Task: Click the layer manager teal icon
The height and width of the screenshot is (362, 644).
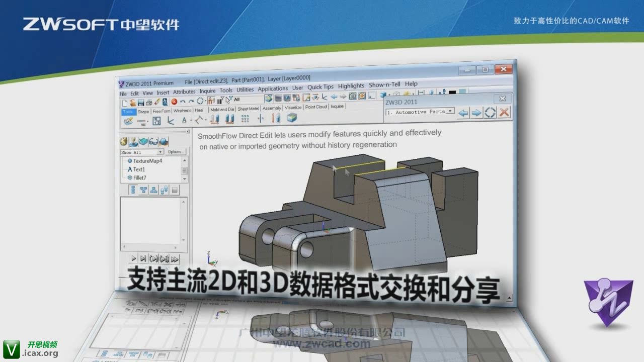Action: coord(143,142)
